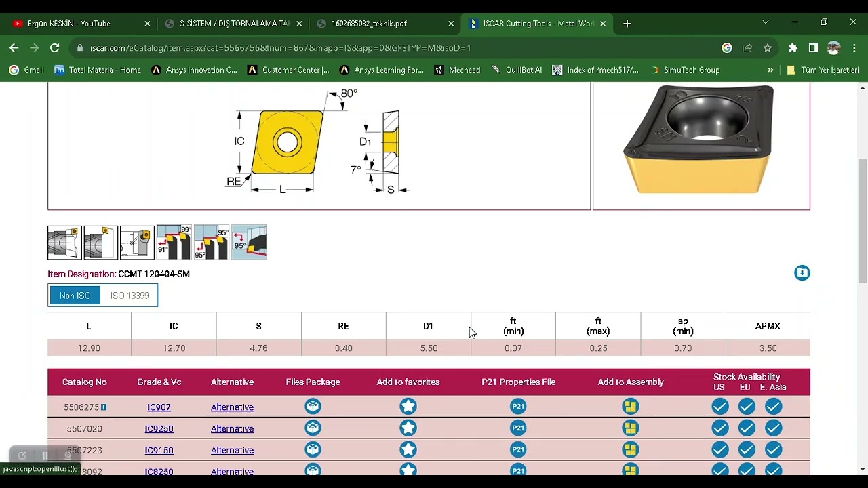Open the Mechead bookmark
868x488 pixels.
click(458, 70)
